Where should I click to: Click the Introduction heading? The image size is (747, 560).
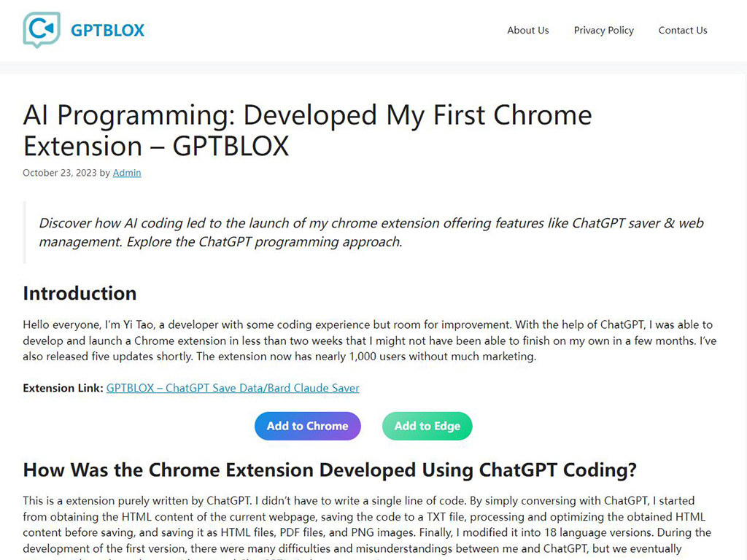point(80,293)
